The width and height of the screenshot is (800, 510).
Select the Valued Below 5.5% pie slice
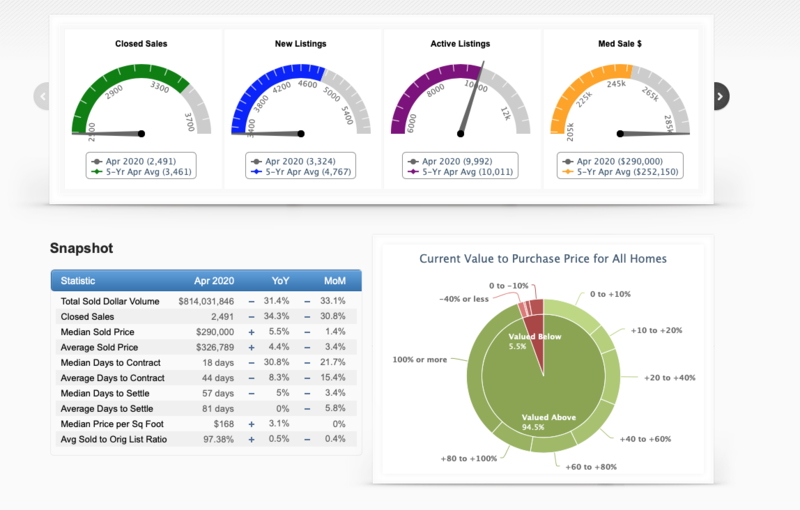531,330
